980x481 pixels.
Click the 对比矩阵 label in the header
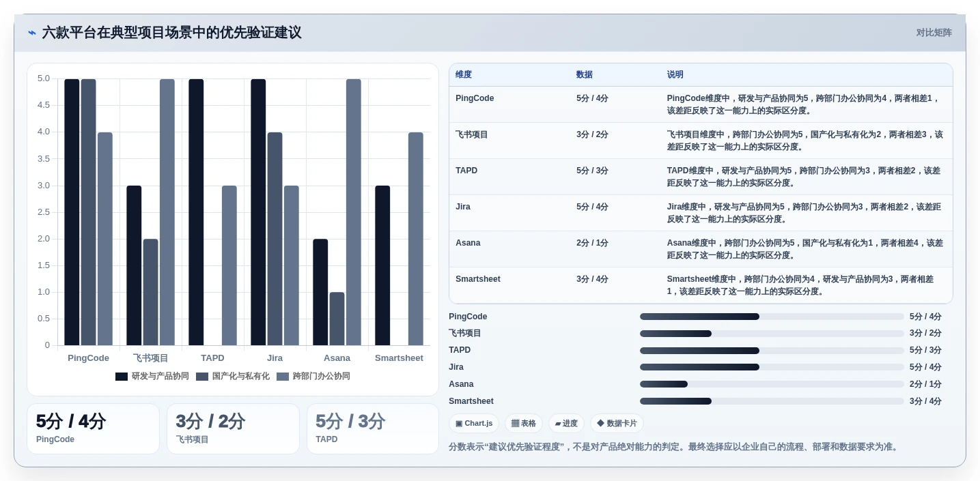pos(934,33)
